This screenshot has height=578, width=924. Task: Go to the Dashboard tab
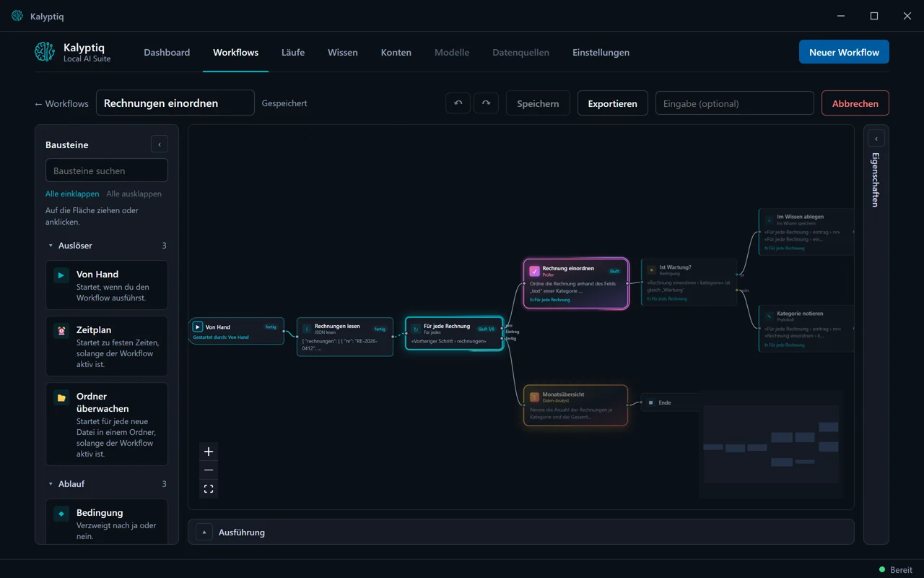[x=167, y=53]
